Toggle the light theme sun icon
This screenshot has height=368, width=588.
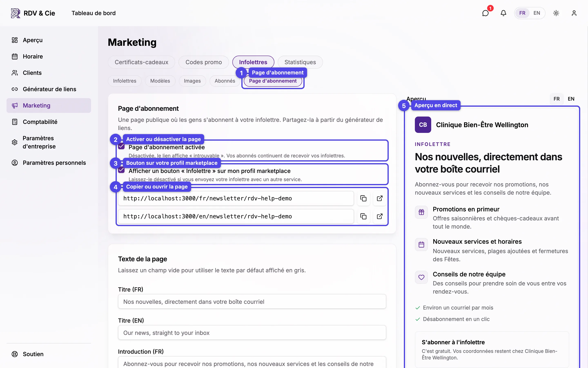(x=556, y=13)
